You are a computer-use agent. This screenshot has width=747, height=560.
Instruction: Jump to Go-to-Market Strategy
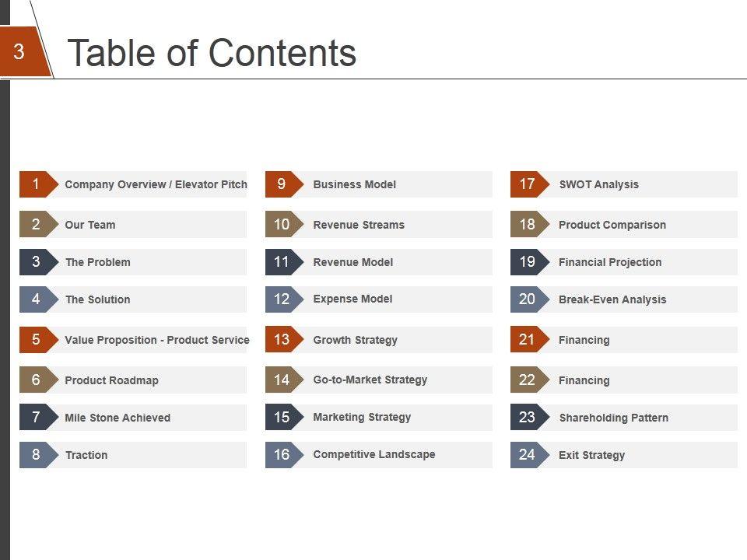(370, 380)
